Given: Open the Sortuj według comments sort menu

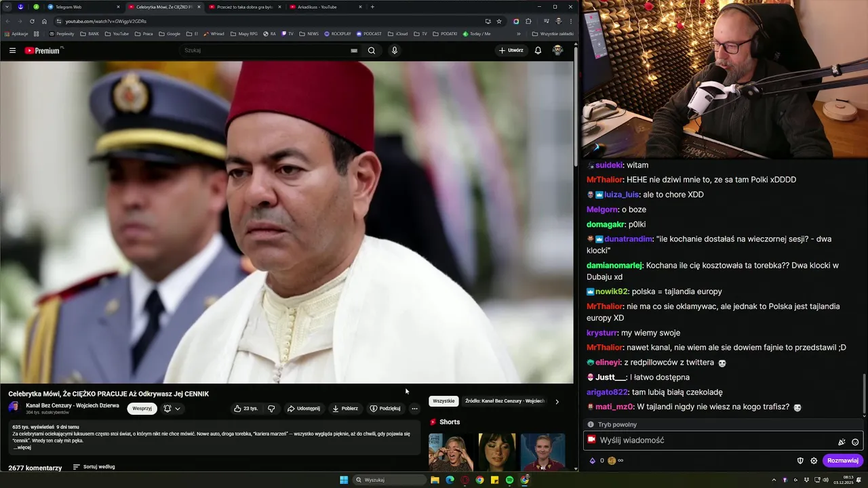Looking at the screenshot, I should click(x=94, y=467).
